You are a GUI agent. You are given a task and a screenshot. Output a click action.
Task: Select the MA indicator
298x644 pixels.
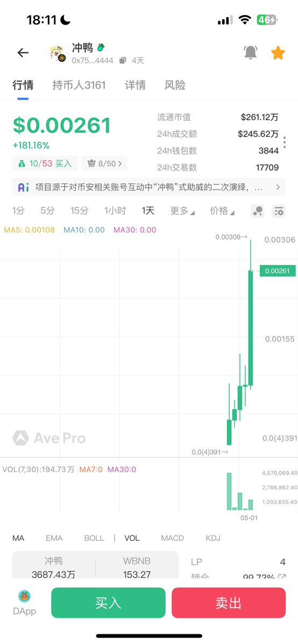pos(18,538)
